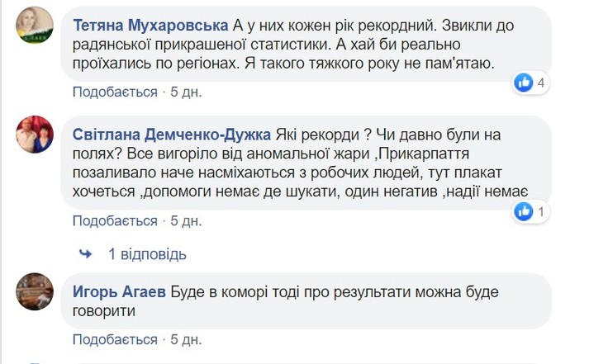This screenshot has width=589, height=364.
Task: Like Світлана Демченко-Дужка's comment via Подобається
Action: [115, 221]
